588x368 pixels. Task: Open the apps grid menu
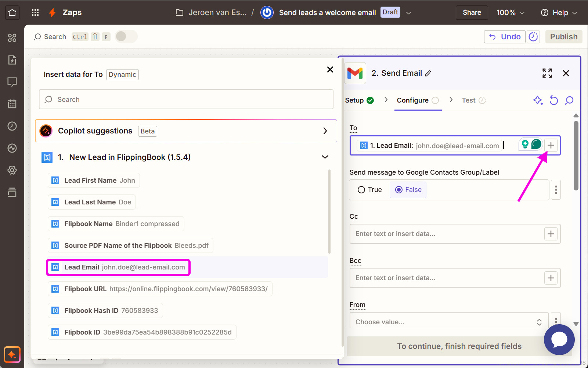tap(35, 12)
